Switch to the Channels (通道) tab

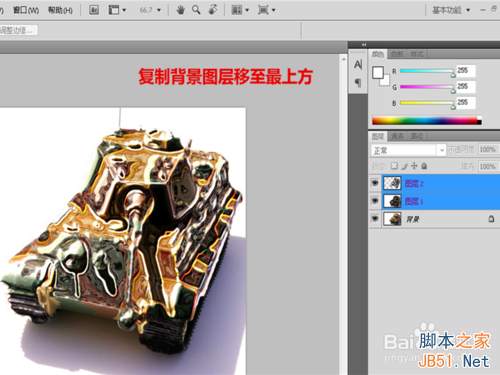pyautogui.click(x=397, y=136)
